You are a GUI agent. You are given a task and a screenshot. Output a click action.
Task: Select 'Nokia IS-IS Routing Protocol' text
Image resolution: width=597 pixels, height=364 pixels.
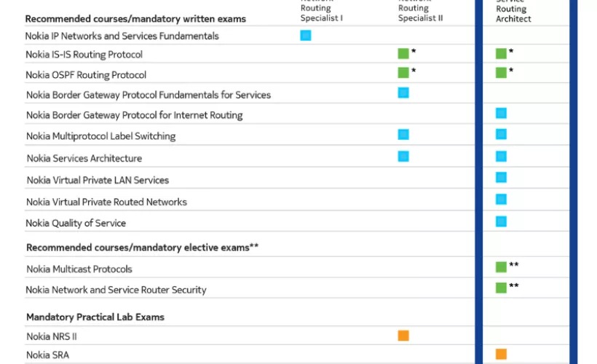(84, 55)
